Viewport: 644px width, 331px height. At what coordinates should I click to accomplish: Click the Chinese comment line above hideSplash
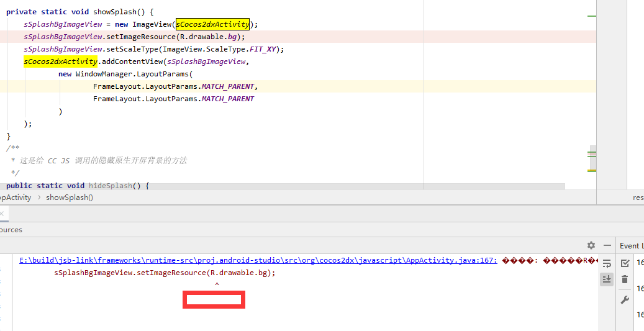(99, 161)
